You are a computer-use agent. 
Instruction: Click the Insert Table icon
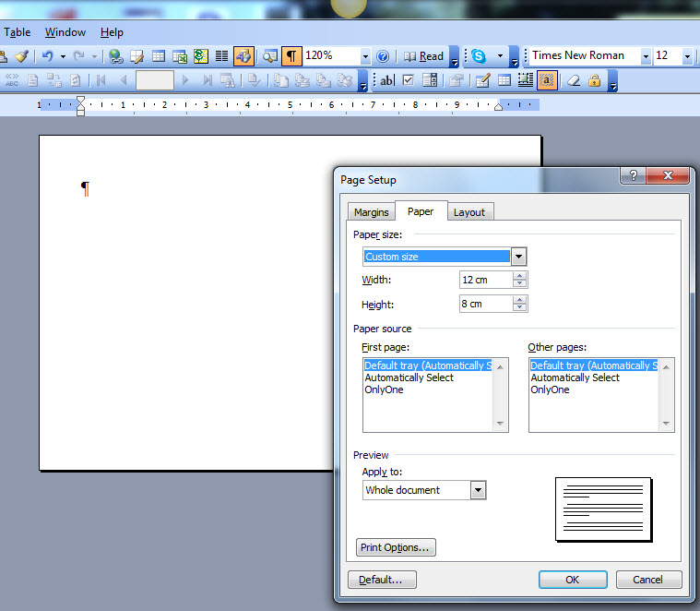tap(159, 56)
